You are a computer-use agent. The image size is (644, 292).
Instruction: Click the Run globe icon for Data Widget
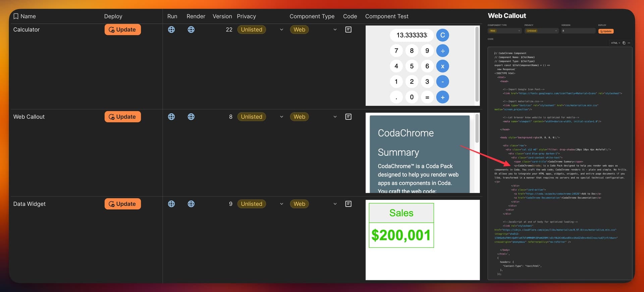[171, 204]
